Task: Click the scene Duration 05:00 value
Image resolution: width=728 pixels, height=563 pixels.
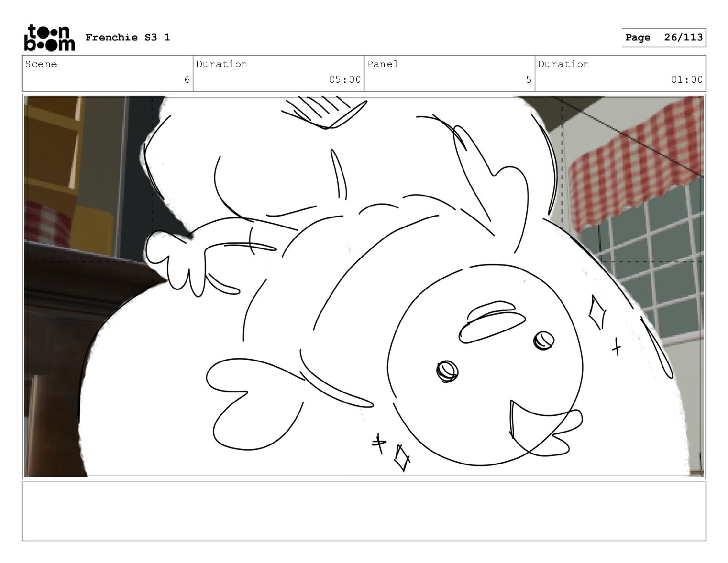Action: click(x=345, y=80)
